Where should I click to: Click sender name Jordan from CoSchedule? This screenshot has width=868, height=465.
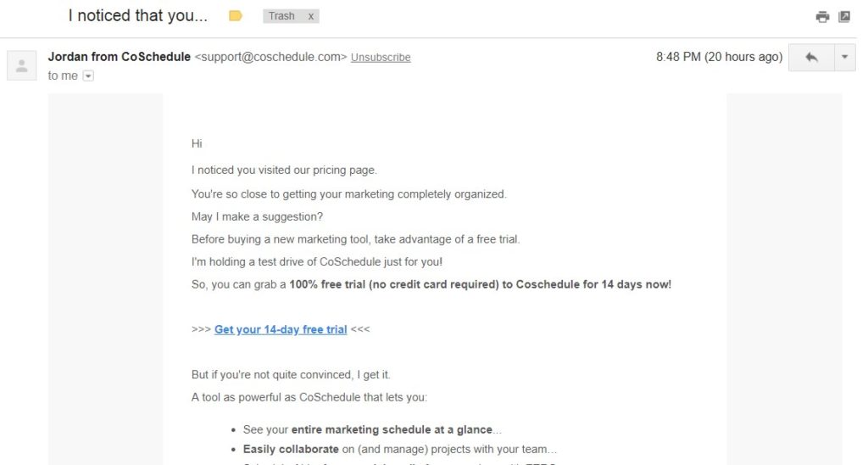point(119,57)
